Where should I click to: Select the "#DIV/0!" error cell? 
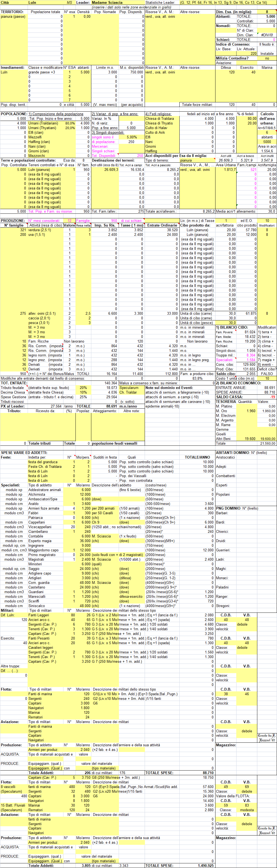[267, 35]
